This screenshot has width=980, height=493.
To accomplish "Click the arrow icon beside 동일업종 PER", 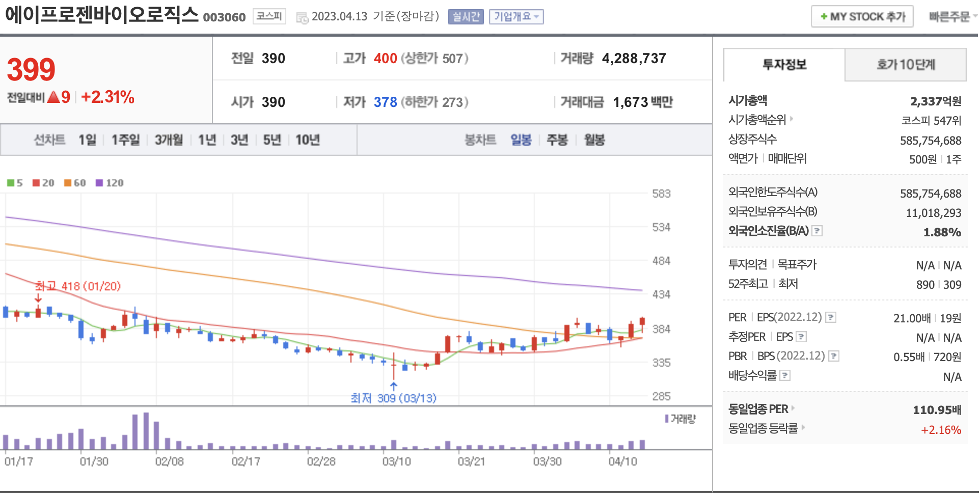I will pos(793,408).
